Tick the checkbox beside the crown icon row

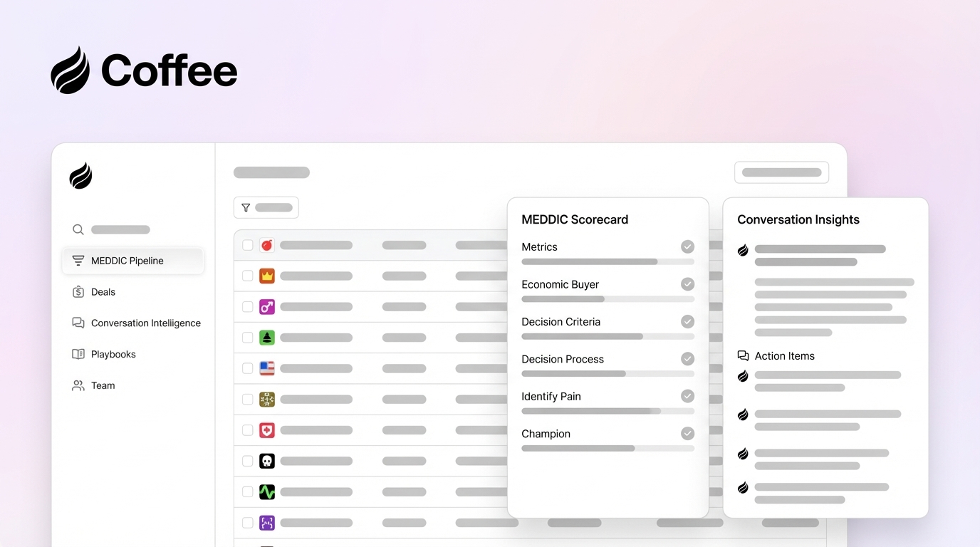tap(248, 276)
